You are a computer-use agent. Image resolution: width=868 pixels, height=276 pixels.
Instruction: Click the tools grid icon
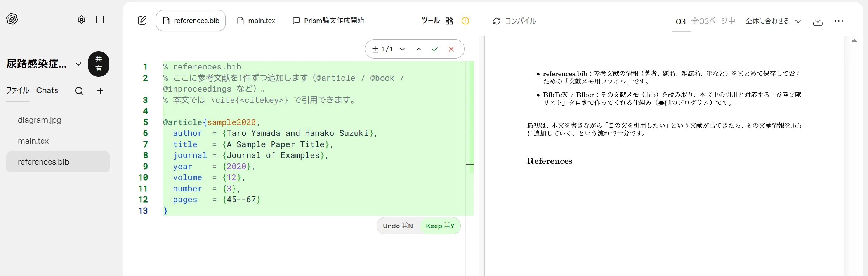(x=449, y=21)
